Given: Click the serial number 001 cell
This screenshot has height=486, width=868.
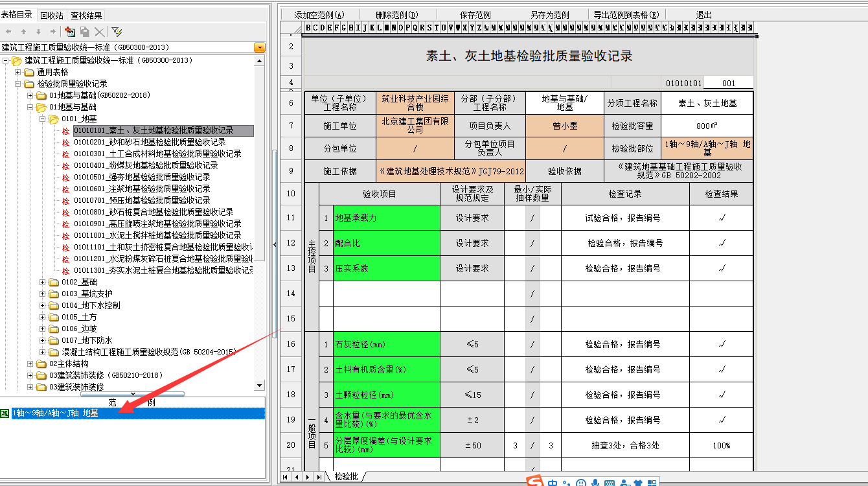Looking at the screenshot, I should point(729,83).
